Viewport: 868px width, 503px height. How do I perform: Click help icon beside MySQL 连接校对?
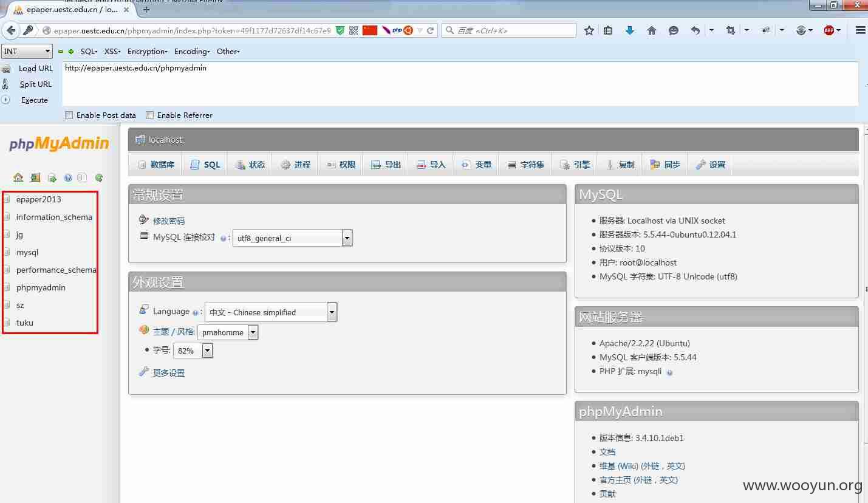point(223,239)
